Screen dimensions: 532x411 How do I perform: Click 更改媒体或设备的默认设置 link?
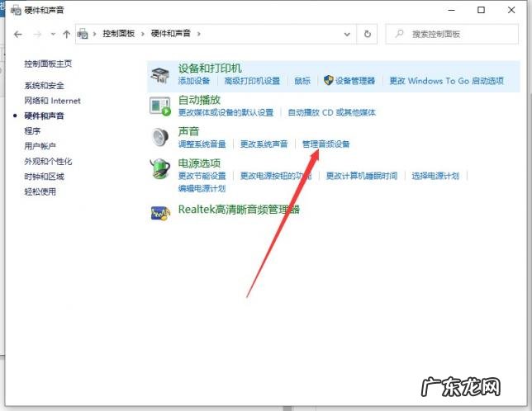(226, 112)
